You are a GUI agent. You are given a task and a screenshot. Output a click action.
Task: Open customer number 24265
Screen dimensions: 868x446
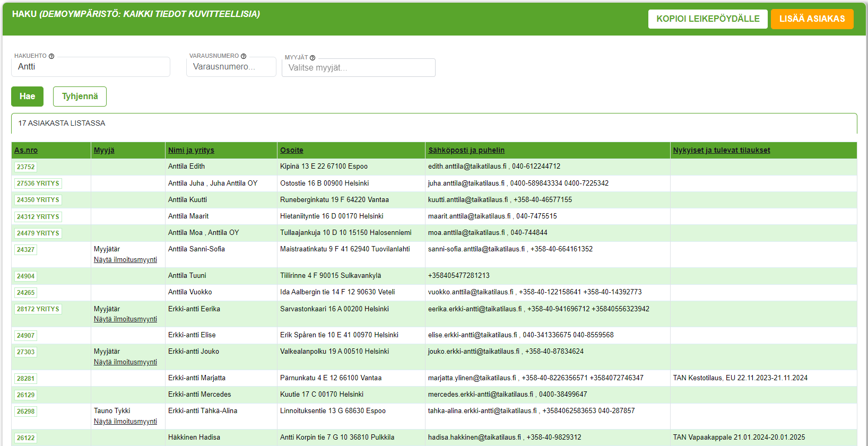point(25,293)
